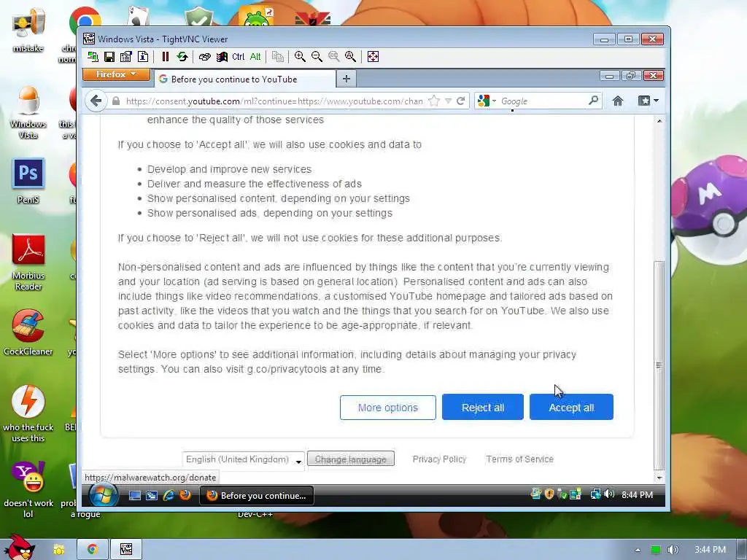Click the Chrome icon in host taskbar
Viewport: 747px width, 560px height.
(93, 550)
